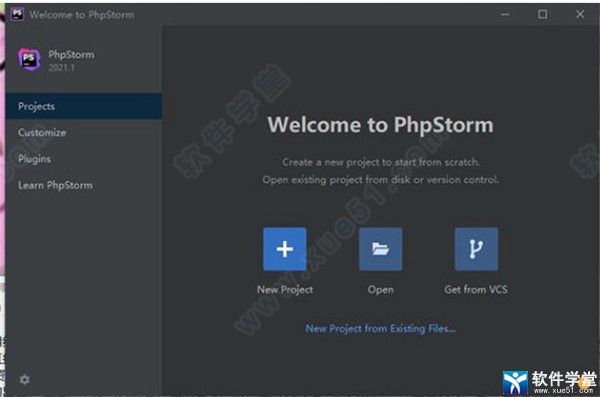Click the 2021.1 version text
Screen dimensions: 600x397
tap(61, 68)
